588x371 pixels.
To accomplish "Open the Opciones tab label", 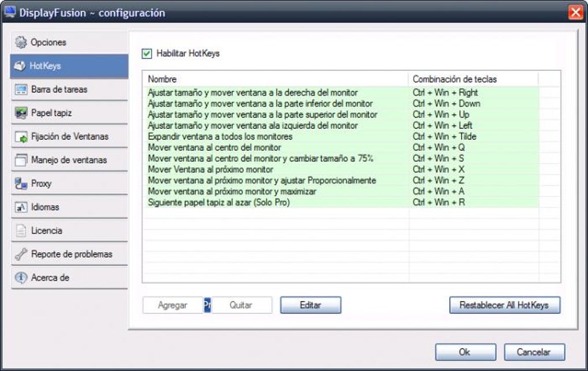I will (x=48, y=43).
